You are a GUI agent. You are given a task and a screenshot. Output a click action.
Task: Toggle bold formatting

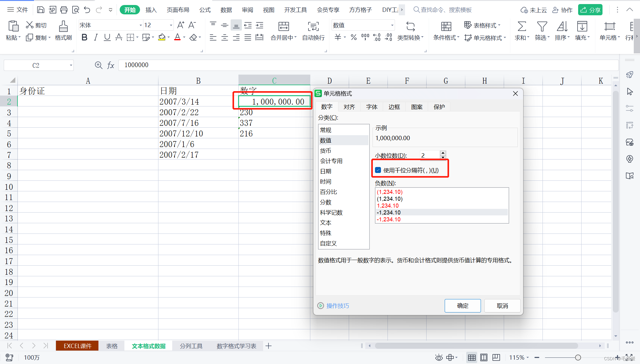click(84, 38)
